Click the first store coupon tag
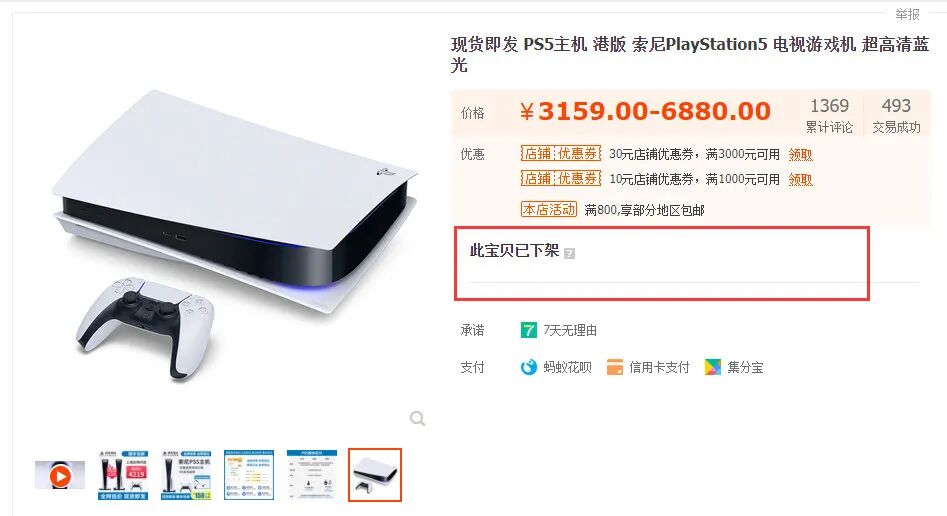Screen dimensions: 947x516 tap(560, 153)
